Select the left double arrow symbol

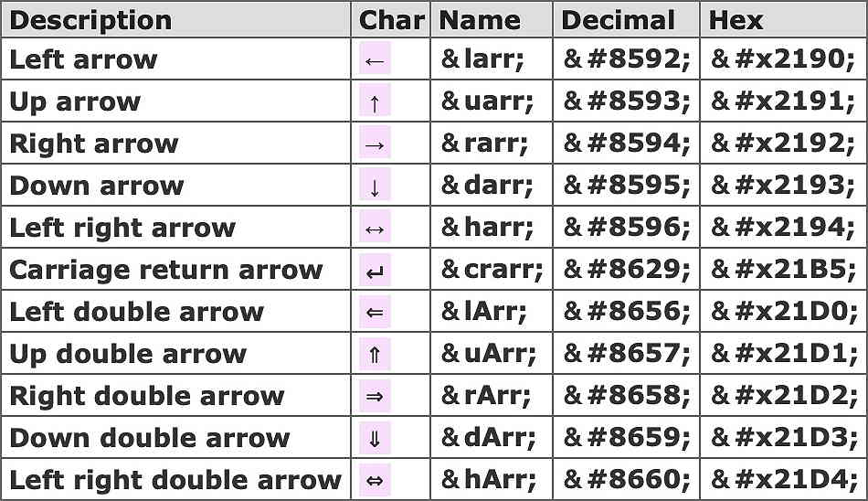[375, 313]
